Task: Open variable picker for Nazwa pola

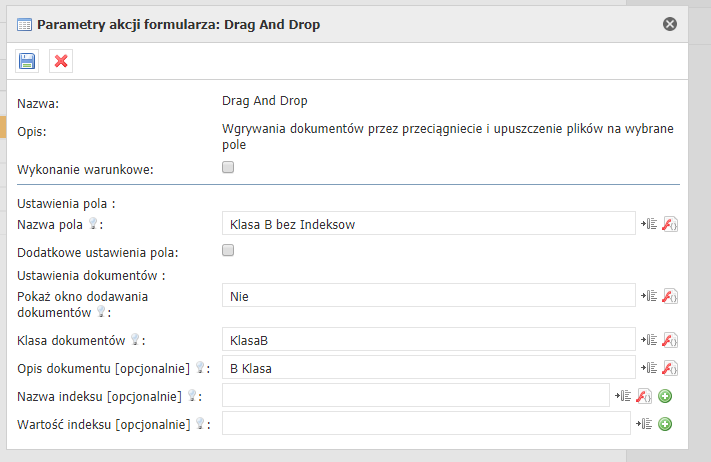Action: [650, 225]
